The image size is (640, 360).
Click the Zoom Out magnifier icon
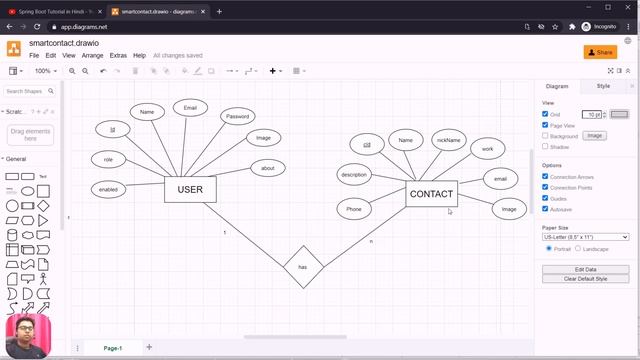pos(85,71)
